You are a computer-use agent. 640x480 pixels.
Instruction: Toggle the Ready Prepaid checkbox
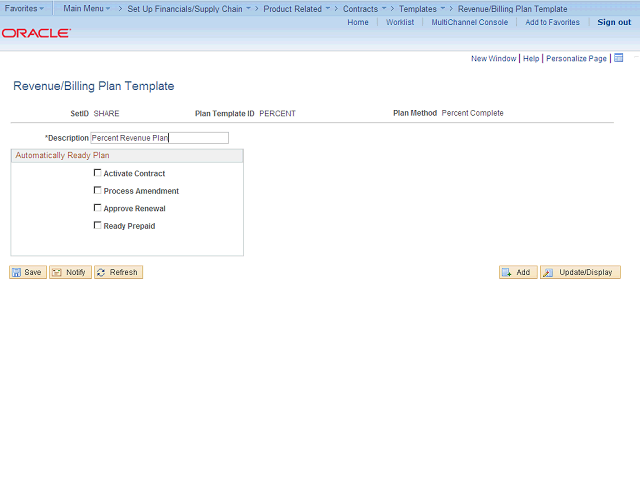[98, 225]
